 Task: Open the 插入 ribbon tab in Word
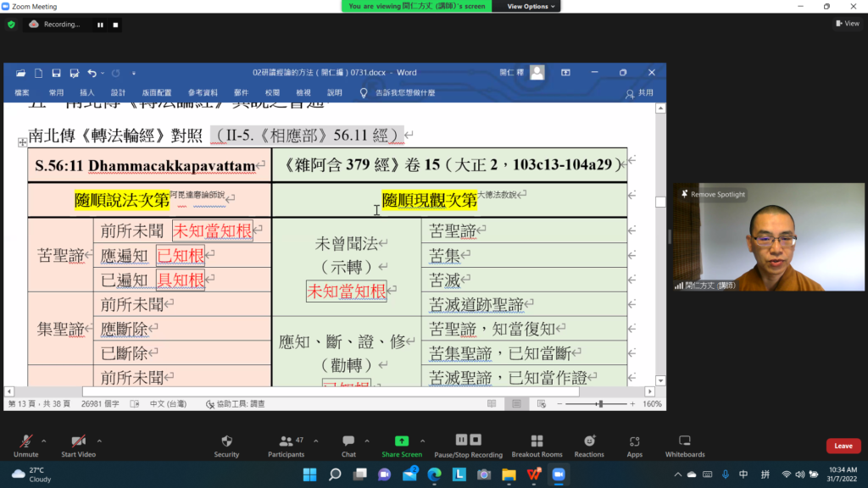coord(87,92)
